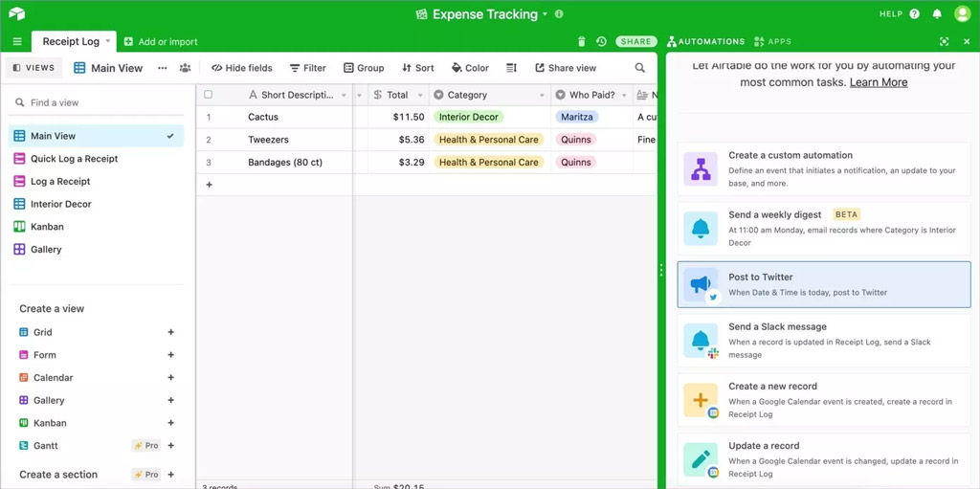980x489 pixels.
Task: Toggle the VIEWS sidebar button
Action: [33, 68]
